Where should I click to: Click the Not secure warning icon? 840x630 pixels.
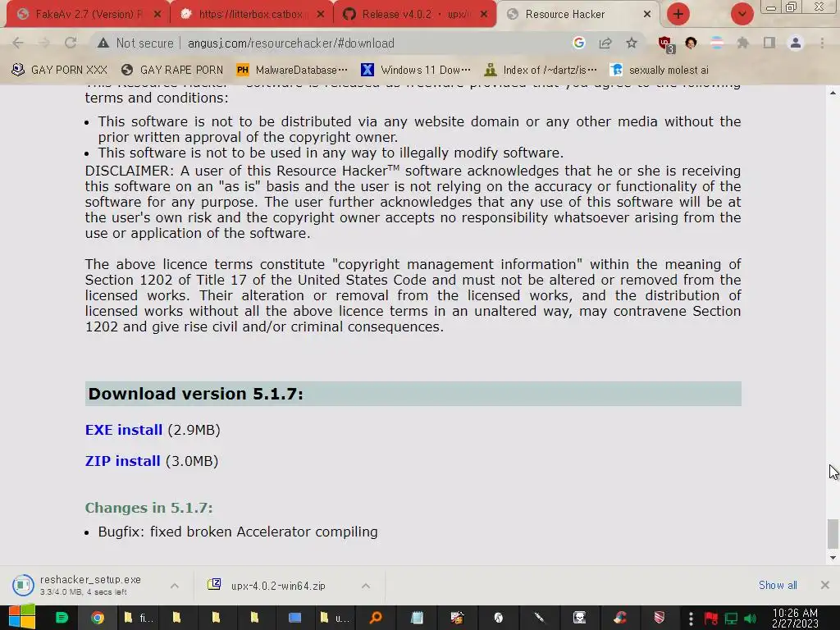(103, 43)
